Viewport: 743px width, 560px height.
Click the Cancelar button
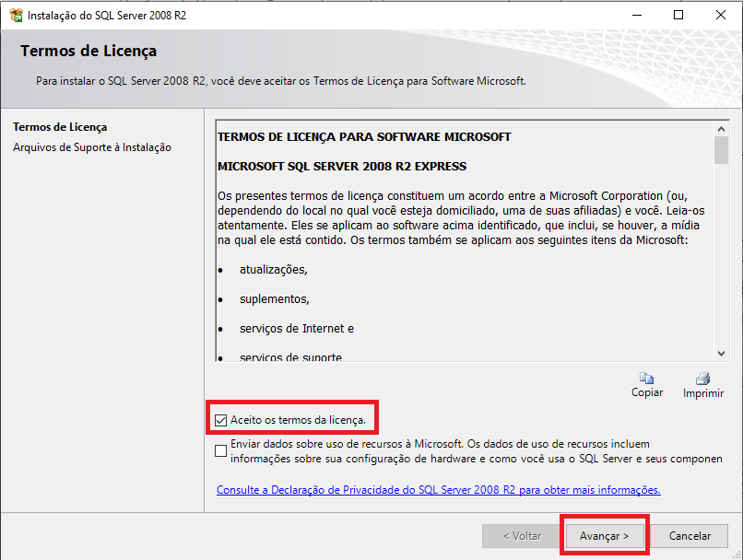tap(690, 536)
